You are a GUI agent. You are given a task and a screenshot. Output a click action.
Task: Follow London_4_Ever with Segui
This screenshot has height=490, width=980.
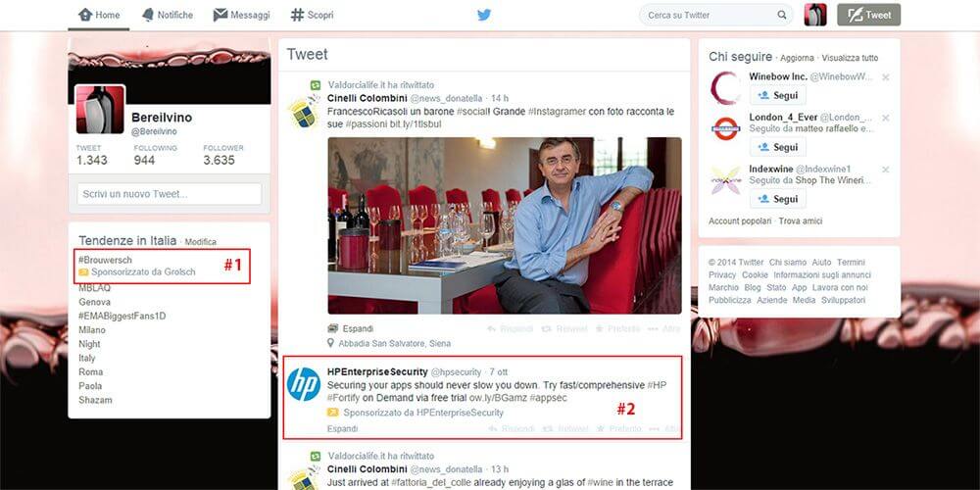[778, 148]
